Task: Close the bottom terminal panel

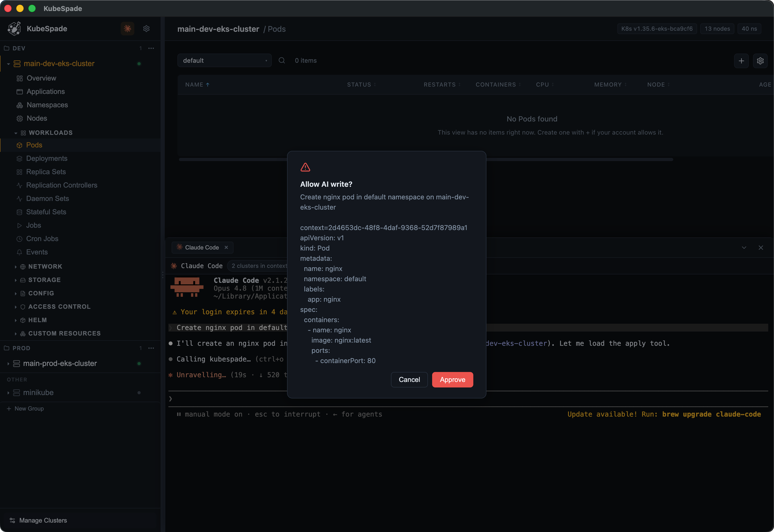Action: click(x=761, y=248)
